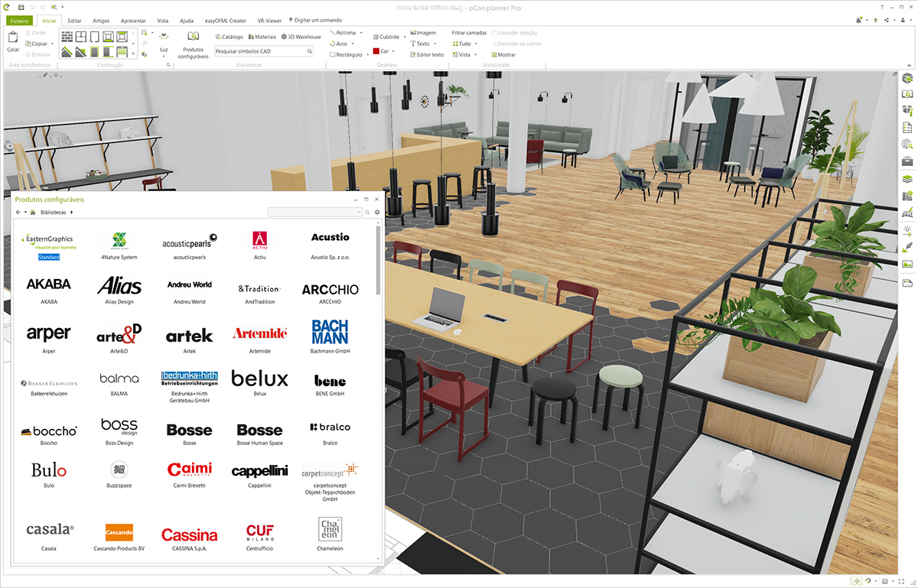Image resolution: width=918 pixels, height=588 pixels.
Task: Switch to the Editar tab
Action: click(x=74, y=21)
